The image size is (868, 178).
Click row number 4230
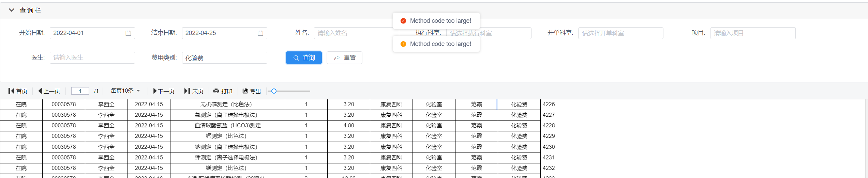[549, 147]
